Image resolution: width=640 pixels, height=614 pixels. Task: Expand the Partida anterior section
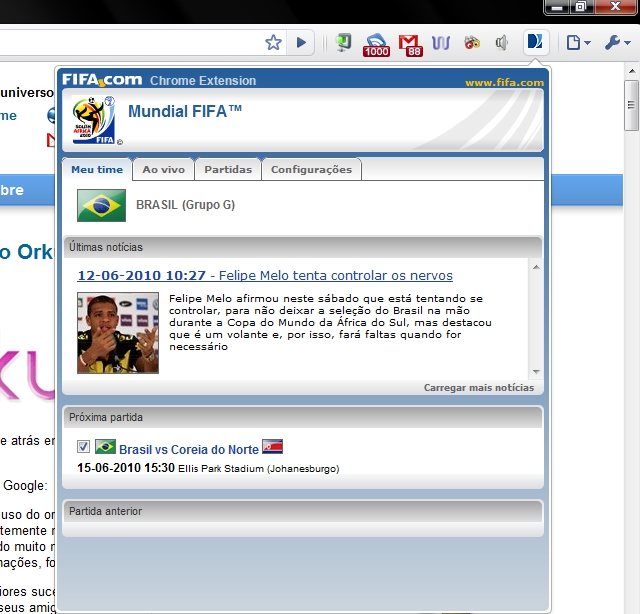pyautogui.click(x=303, y=511)
